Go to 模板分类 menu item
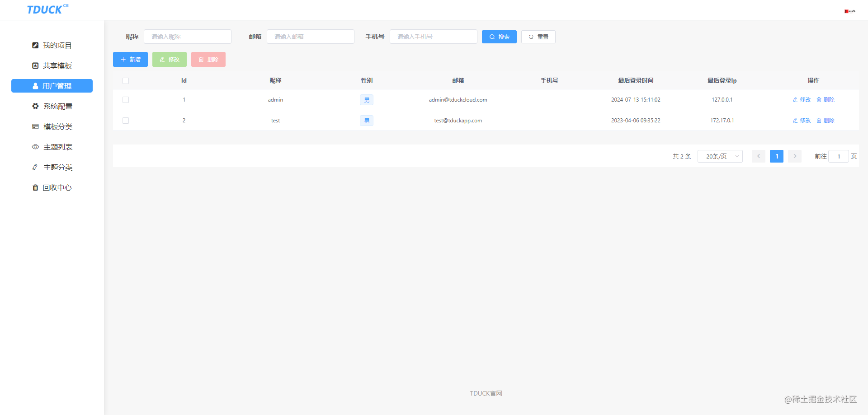Screen dimensions: 868x415 pyautogui.click(x=52, y=126)
